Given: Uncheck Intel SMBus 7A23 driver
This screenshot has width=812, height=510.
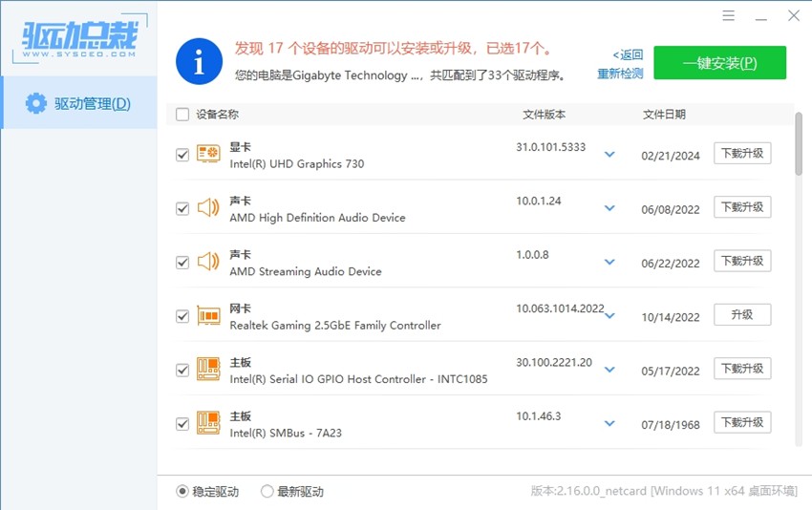Looking at the screenshot, I should click(x=182, y=424).
